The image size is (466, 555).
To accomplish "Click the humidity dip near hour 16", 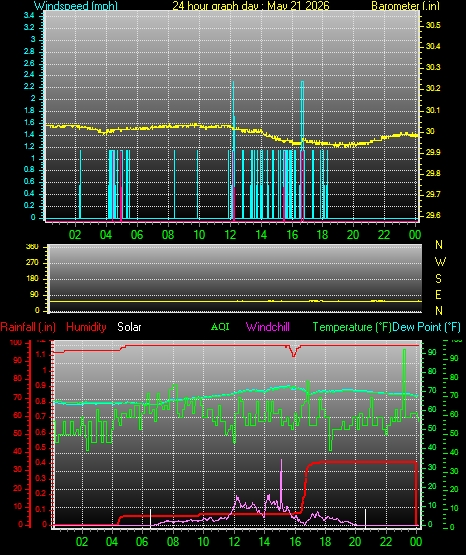I will pos(293,351).
